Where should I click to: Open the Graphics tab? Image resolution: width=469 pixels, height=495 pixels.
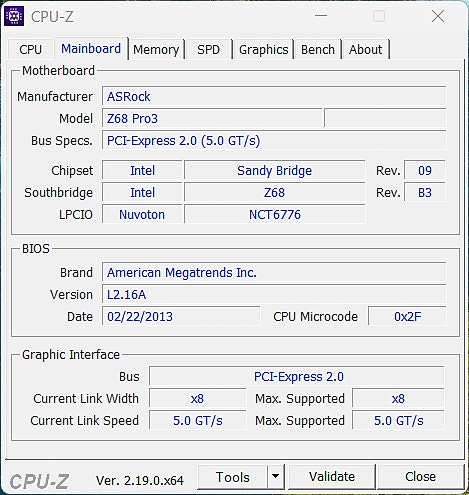pos(263,50)
